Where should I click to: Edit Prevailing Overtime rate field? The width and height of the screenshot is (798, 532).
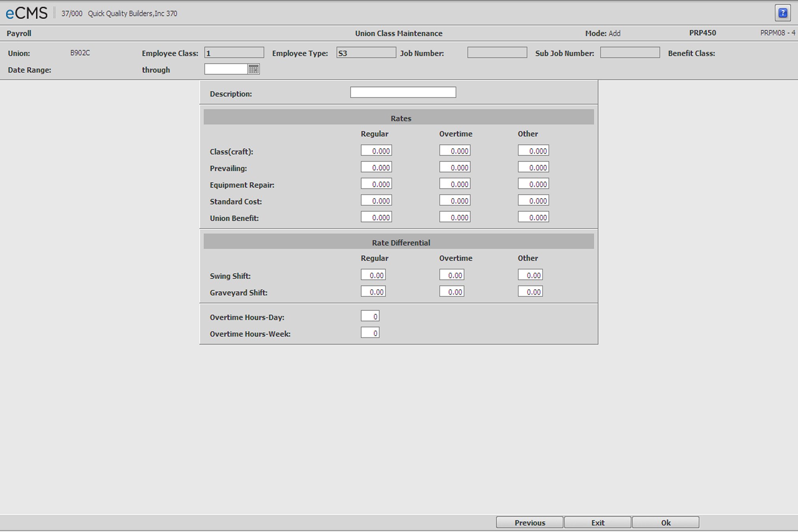[455, 167]
